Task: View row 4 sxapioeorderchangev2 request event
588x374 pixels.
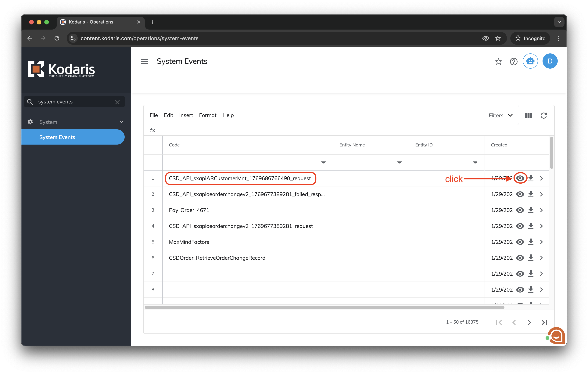Action: tap(520, 226)
